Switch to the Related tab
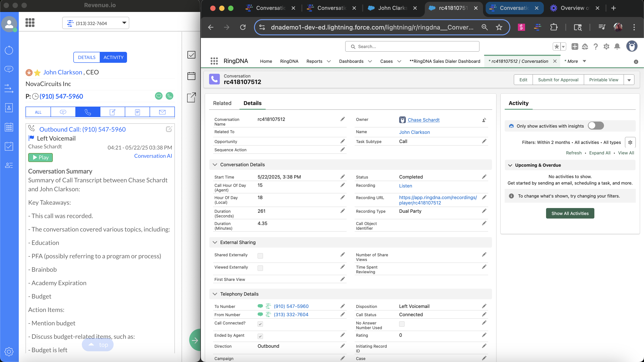644x362 pixels. (222, 103)
